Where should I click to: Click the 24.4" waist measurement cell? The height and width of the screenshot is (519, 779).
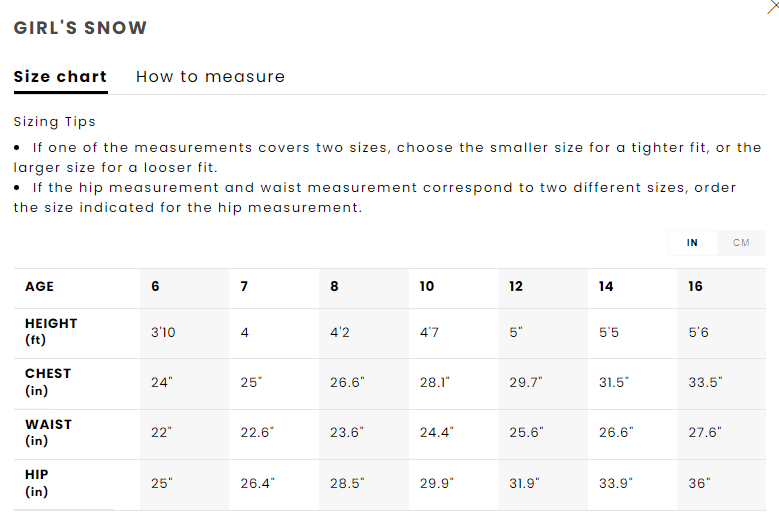(436, 433)
